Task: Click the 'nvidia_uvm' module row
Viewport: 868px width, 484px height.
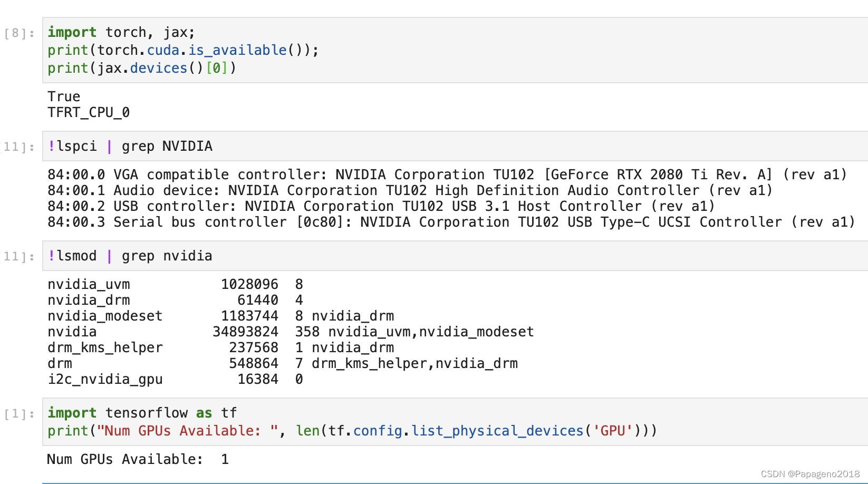Action: 175,284
